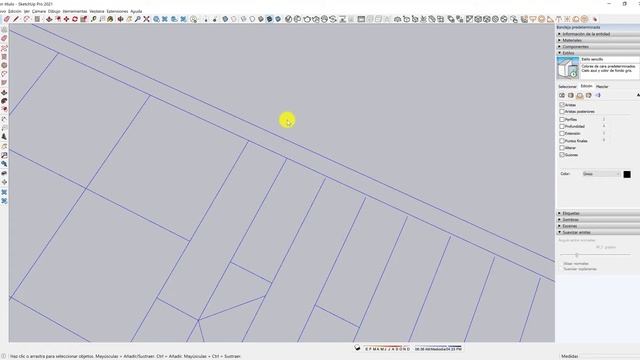Select the Orbit tool

(120, 19)
